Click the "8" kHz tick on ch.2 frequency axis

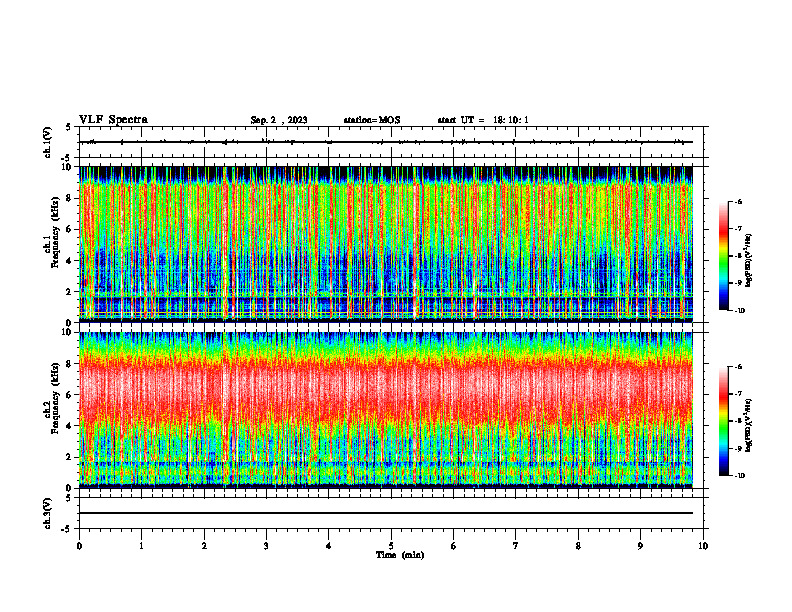(70, 364)
